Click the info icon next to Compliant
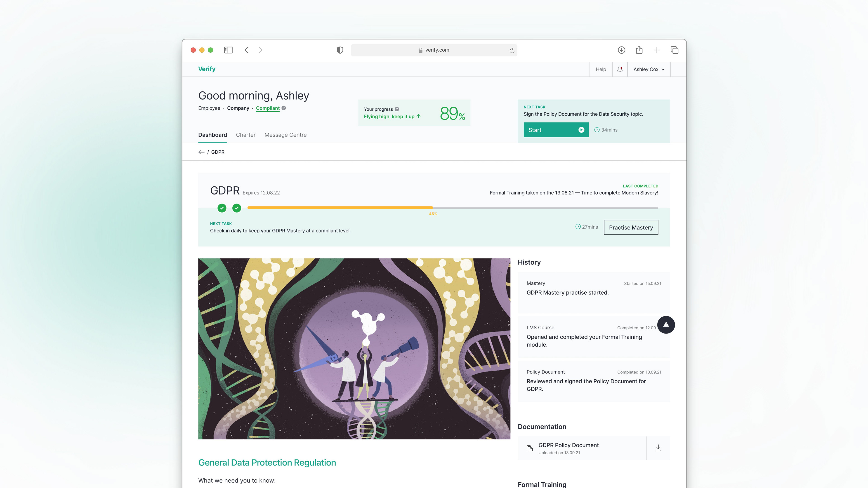868x488 pixels. pyautogui.click(x=284, y=108)
